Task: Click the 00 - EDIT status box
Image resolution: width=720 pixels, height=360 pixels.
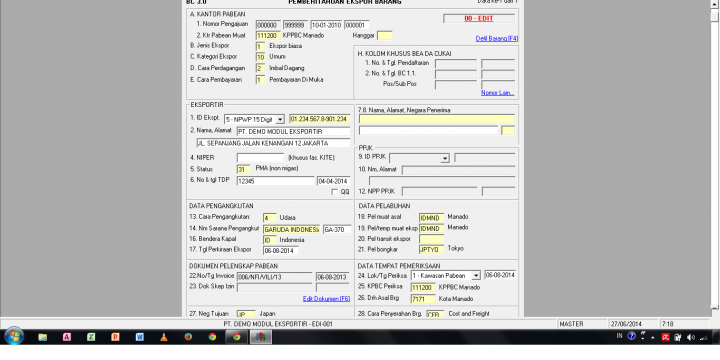Action: tap(479, 19)
